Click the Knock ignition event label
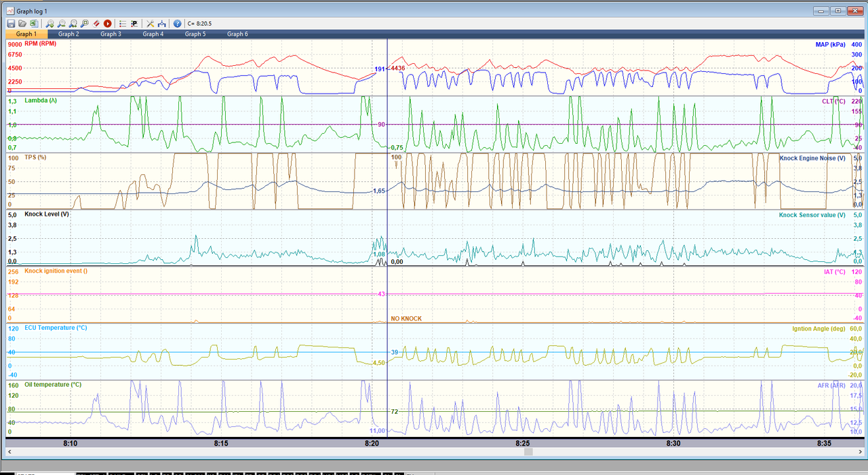The height and width of the screenshot is (475, 868). [x=56, y=271]
